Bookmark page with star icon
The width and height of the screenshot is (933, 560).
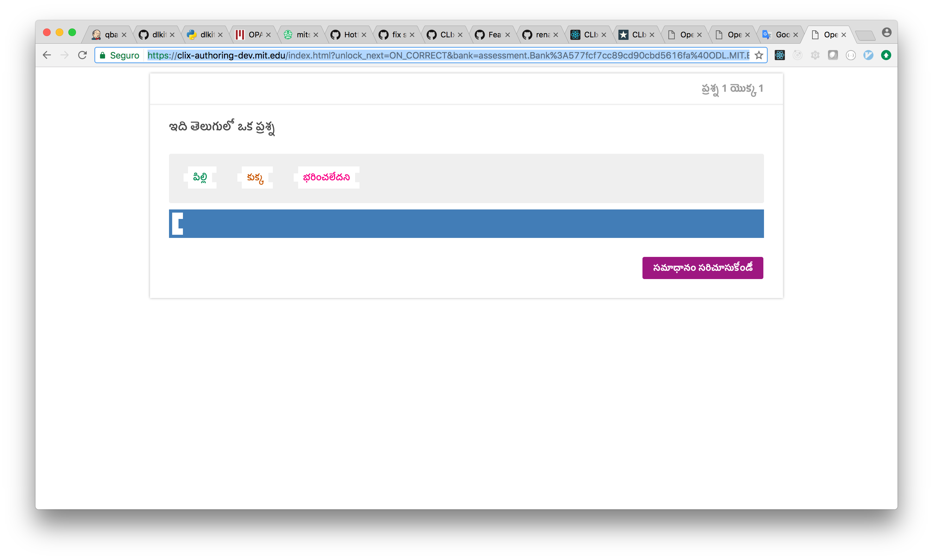(759, 55)
